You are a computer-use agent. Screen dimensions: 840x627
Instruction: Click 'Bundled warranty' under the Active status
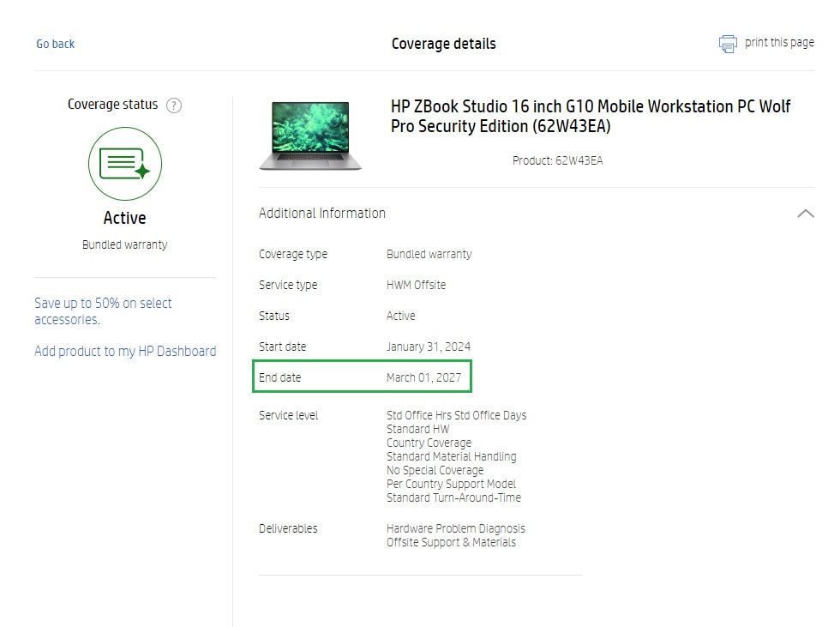click(125, 244)
